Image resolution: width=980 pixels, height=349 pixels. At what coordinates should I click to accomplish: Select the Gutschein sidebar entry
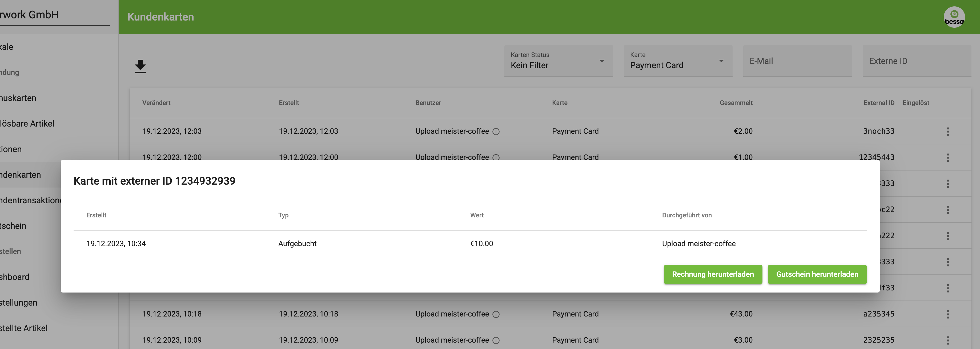click(13, 226)
